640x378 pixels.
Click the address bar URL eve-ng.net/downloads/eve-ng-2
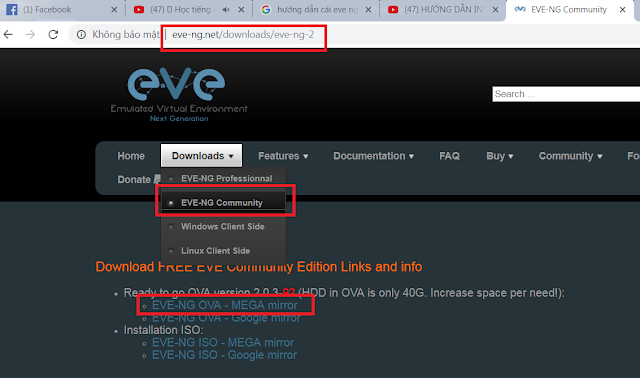tap(243, 35)
